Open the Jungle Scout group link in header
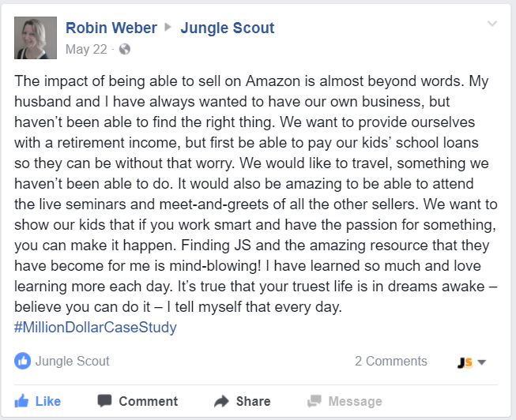This screenshot has height=420, width=516. [x=228, y=28]
